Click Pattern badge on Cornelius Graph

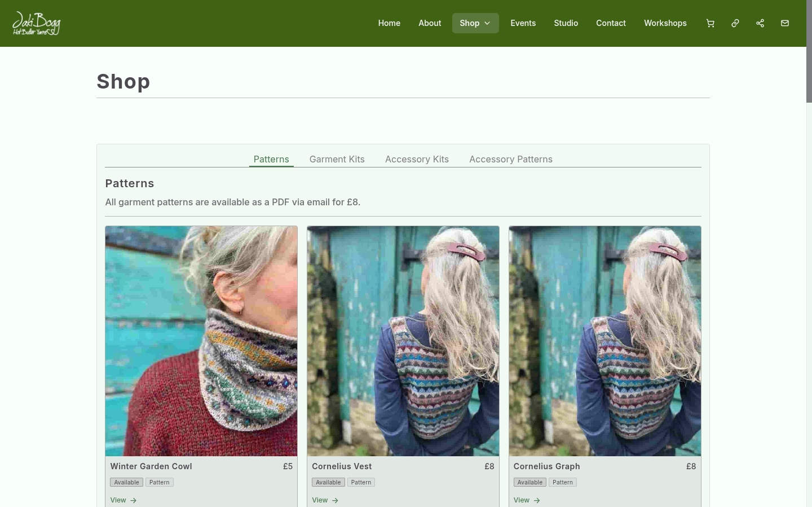point(563,482)
